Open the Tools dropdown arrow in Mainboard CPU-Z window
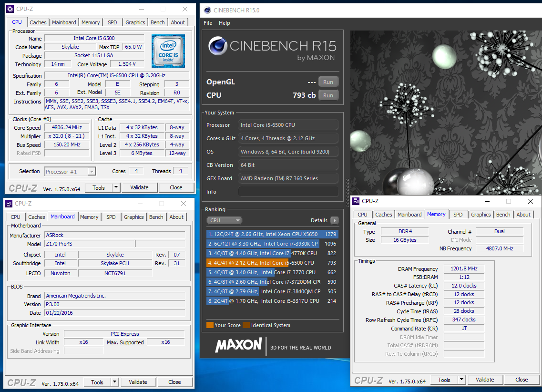This screenshot has height=392, width=542. pyautogui.click(x=115, y=382)
